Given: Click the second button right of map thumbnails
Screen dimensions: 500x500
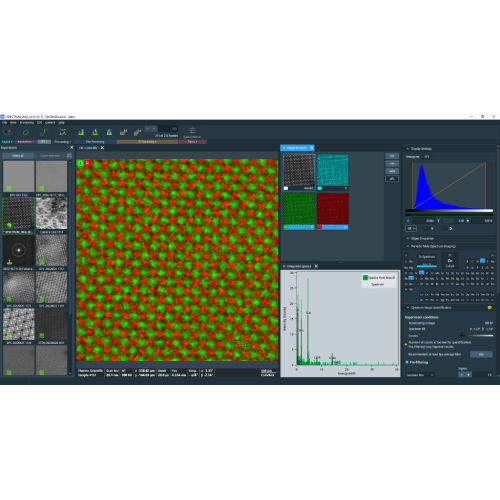Looking at the screenshot, I should 392,164.
